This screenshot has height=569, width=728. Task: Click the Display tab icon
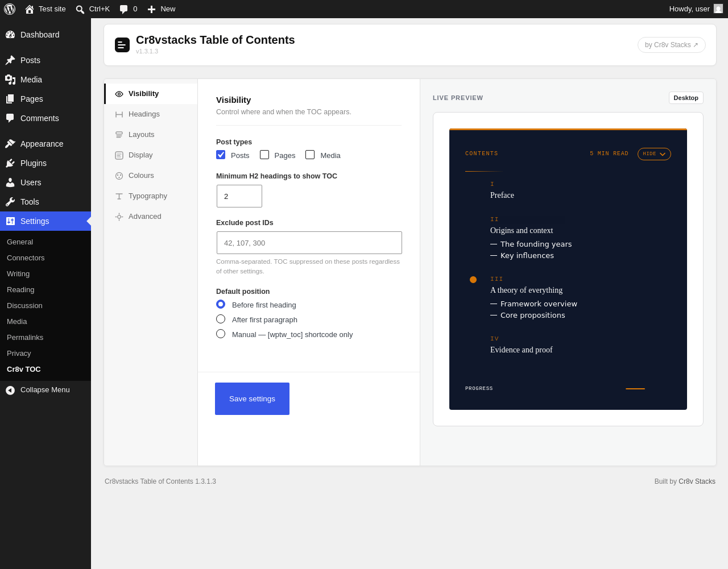(x=119, y=155)
